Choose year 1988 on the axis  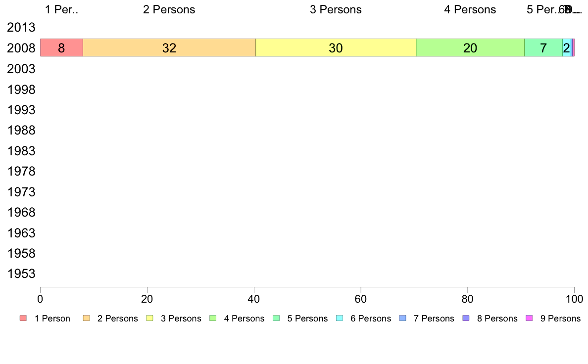click(x=21, y=131)
